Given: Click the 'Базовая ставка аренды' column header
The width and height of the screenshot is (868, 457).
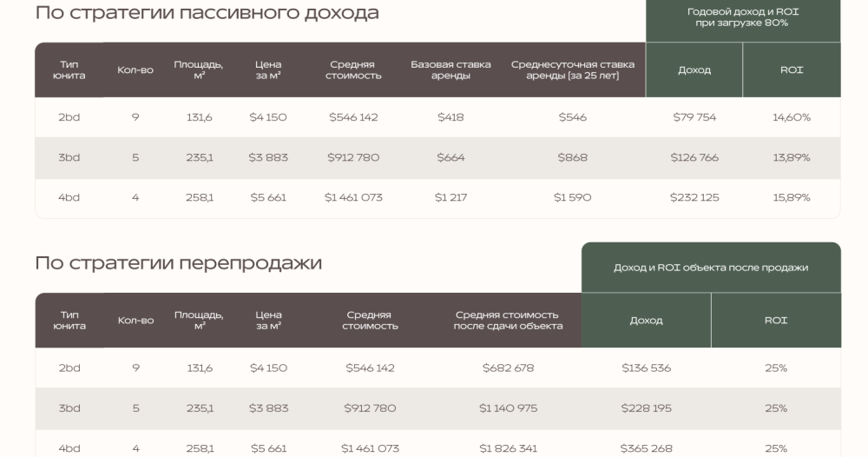Looking at the screenshot, I should 450,70.
